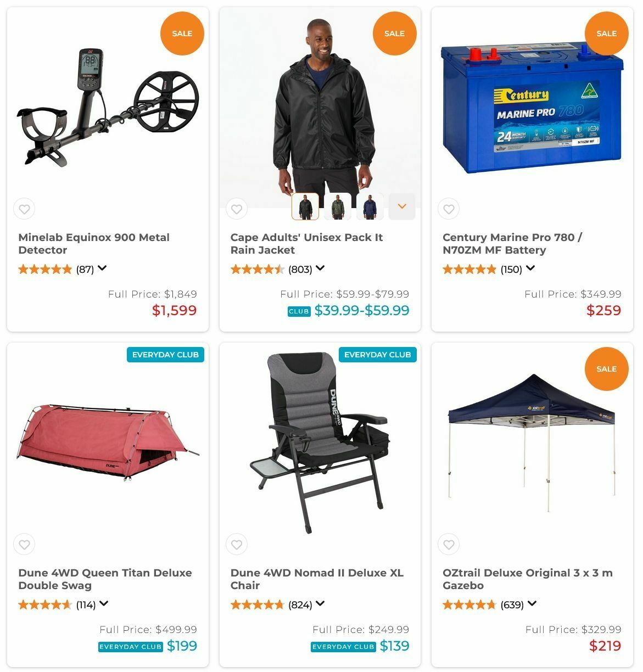Wishlist the Dune Queen Titan Swag
The height and width of the screenshot is (672, 643).
click(24, 545)
